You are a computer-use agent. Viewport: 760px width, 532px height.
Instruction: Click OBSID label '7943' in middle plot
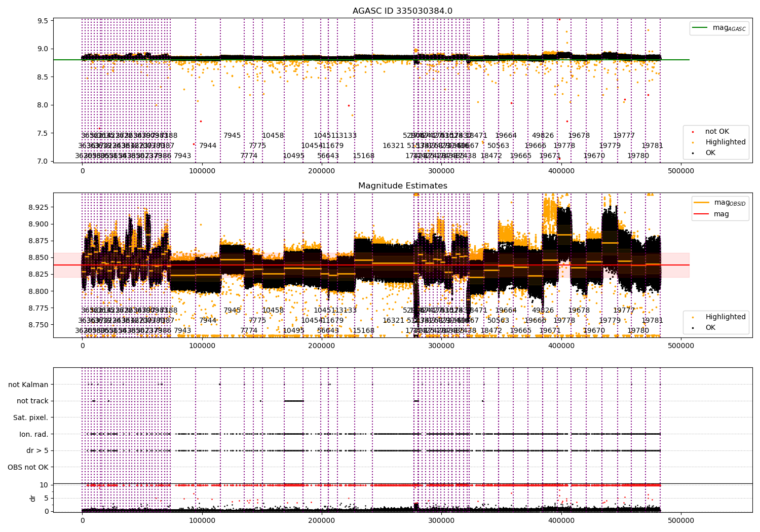(x=183, y=331)
